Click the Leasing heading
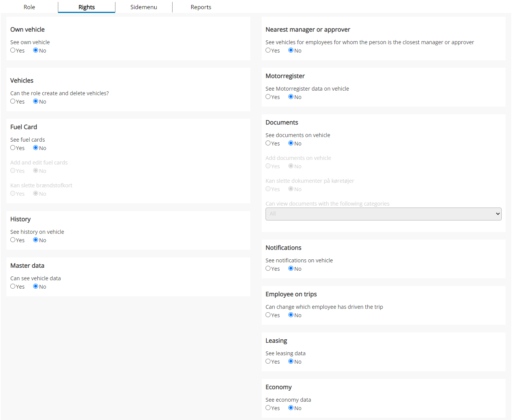Screen dimensions: 512x420 click(x=276, y=341)
